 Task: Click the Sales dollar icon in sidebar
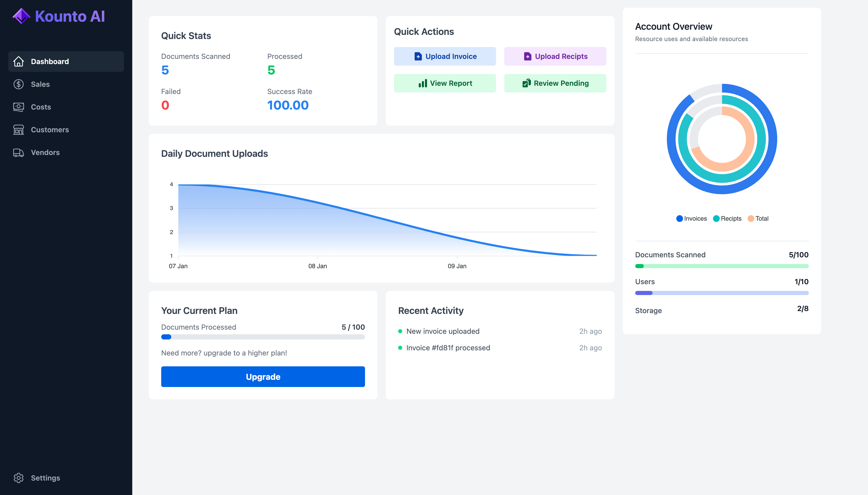click(19, 84)
